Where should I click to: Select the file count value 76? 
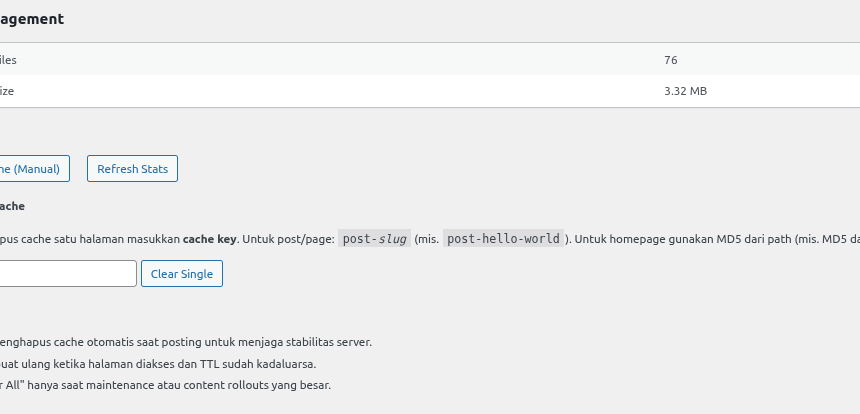(670, 60)
